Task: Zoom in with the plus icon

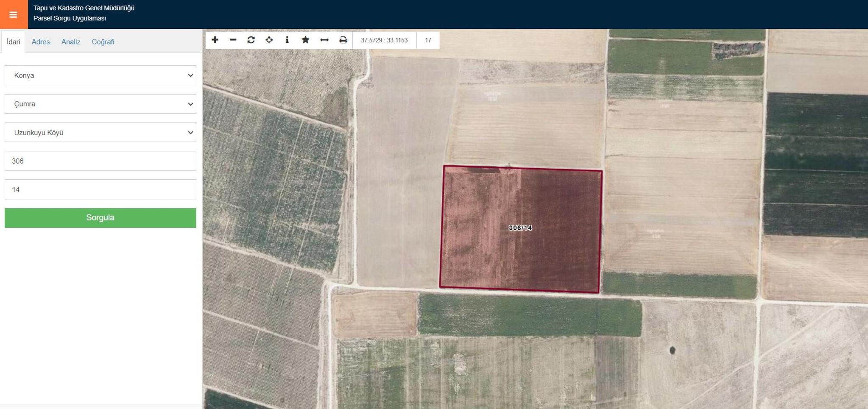Action: (x=215, y=40)
